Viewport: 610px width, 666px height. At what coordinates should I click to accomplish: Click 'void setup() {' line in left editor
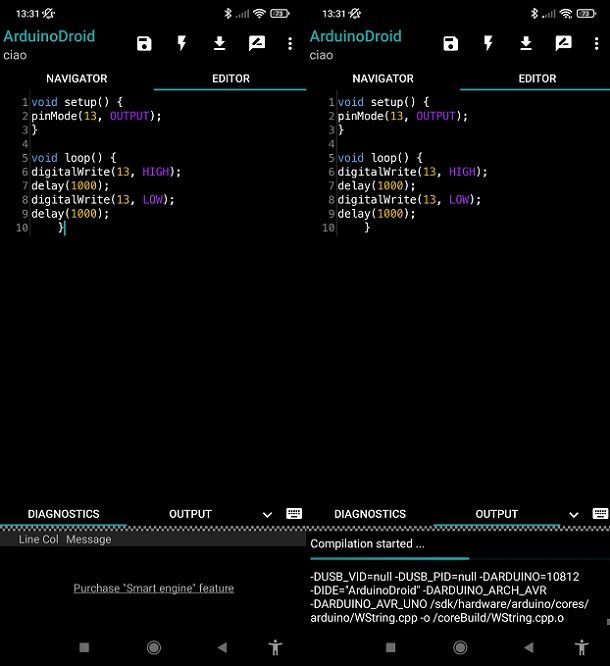[x=77, y=102]
